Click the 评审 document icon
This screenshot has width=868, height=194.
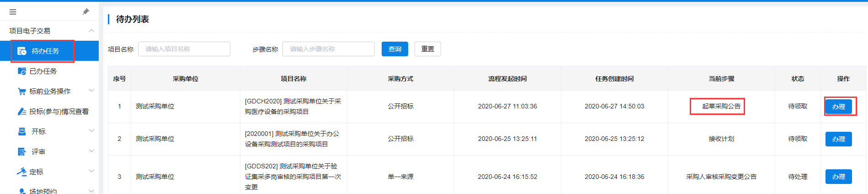pyautogui.click(x=21, y=152)
